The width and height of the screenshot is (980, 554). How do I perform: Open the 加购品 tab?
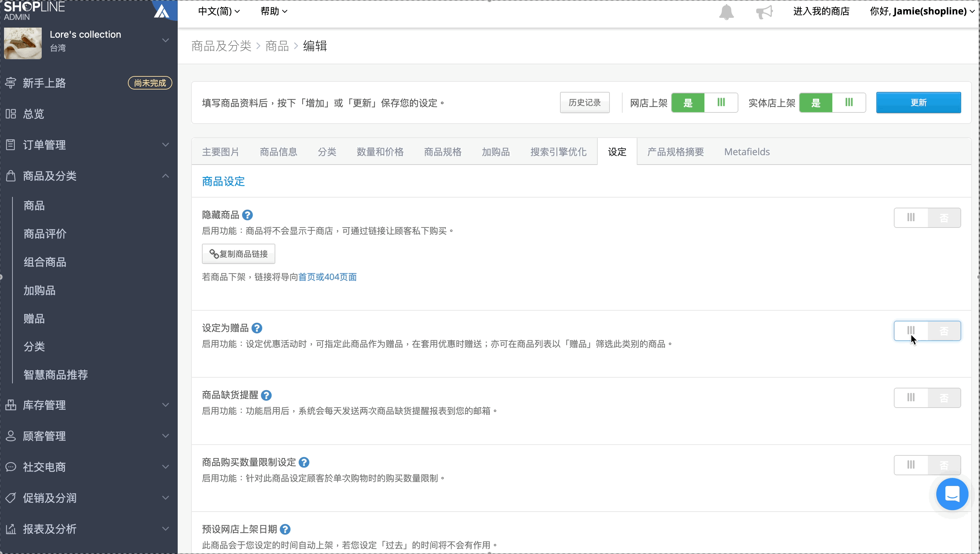tap(496, 152)
